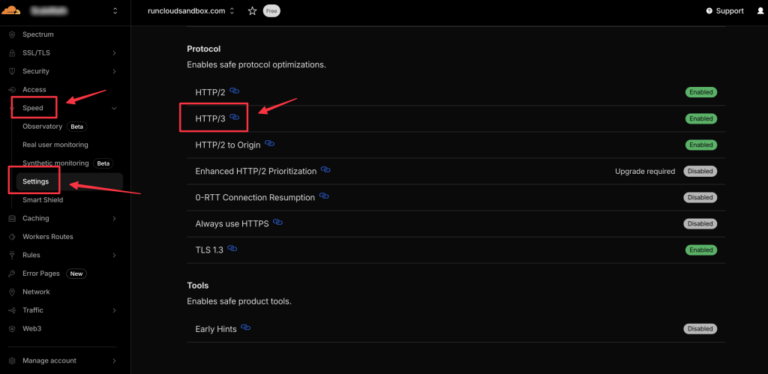Click the SSL/TLS lock icon

click(x=12, y=53)
